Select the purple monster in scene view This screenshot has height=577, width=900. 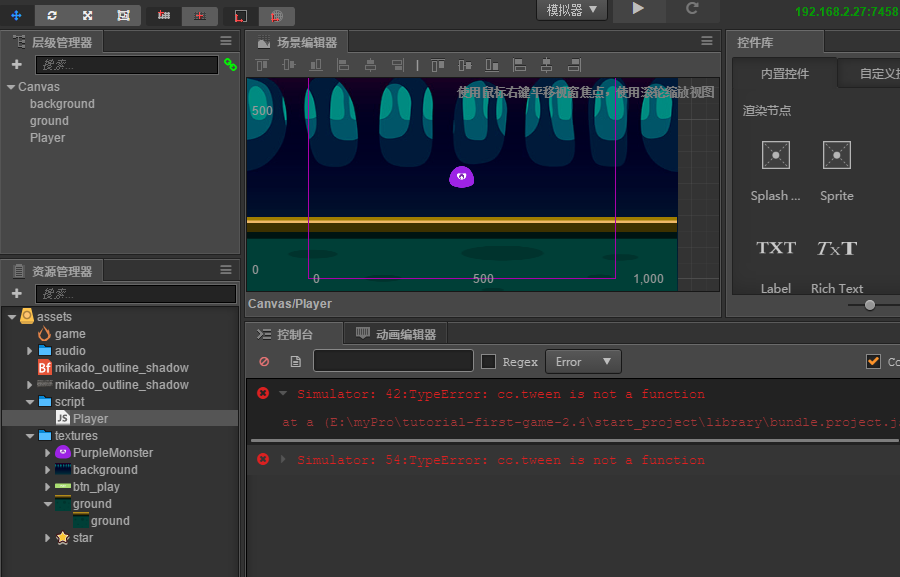click(x=461, y=177)
